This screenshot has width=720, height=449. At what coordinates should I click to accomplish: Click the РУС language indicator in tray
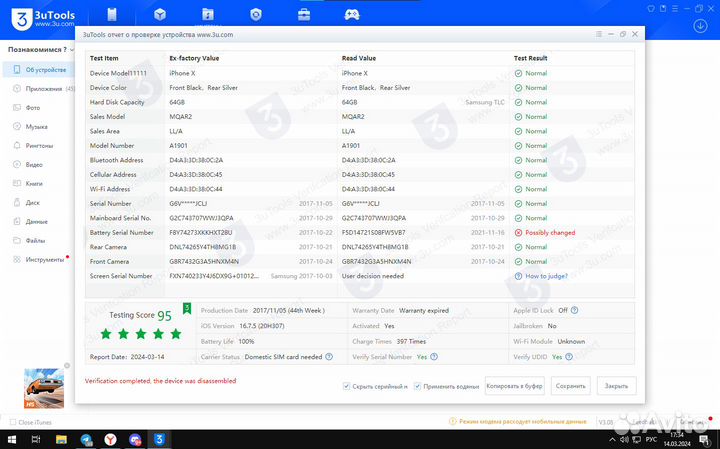tap(651, 440)
